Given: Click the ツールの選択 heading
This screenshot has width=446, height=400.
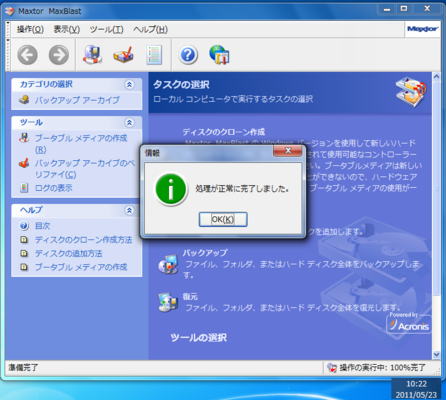Looking at the screenshot, I should pos(199,338).
